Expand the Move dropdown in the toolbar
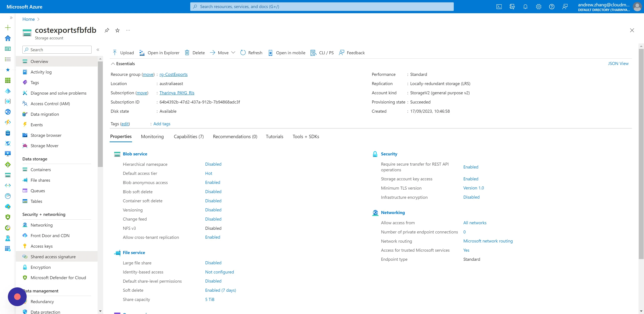 [x=223, y=53]
